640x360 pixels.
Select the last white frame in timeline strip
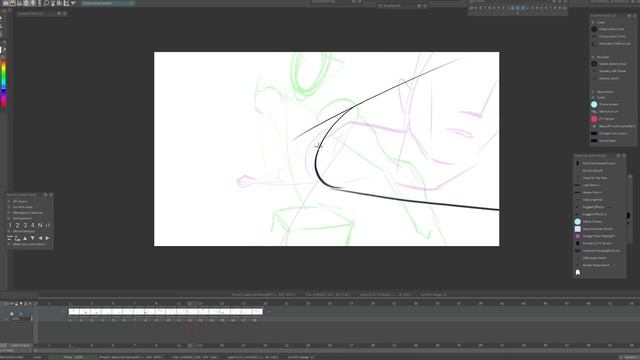pyautogui.click(x=257, y=312)
